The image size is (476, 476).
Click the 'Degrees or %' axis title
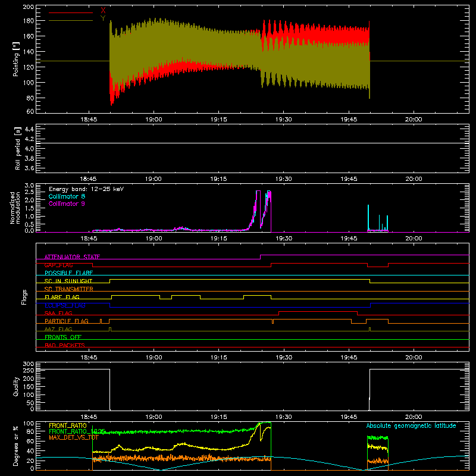pyautogui.click(x=16, y=446)
